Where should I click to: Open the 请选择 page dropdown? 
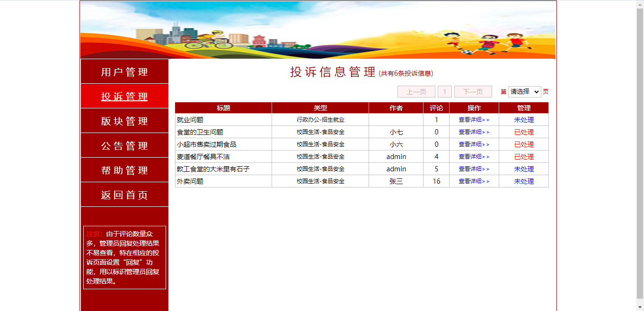click(x=525, y=92)
